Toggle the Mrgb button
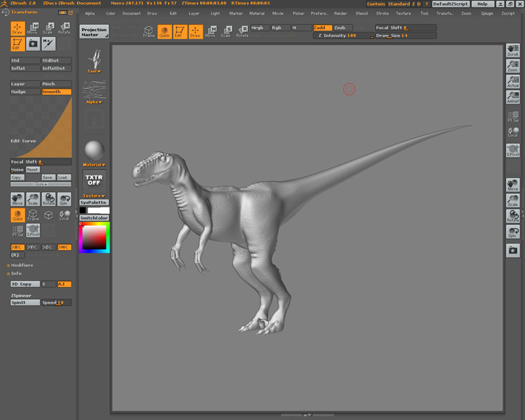Screen dimensions: 525x420 click(x=260, y=28)
